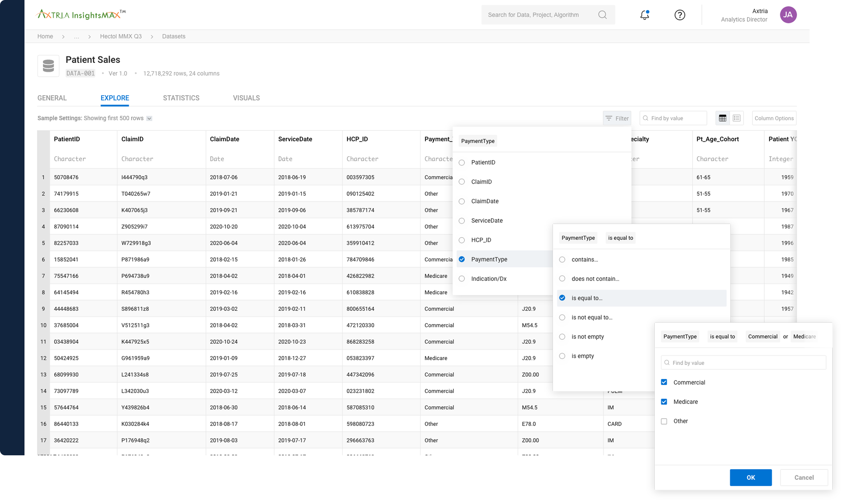Open the JA user avatar menu
Viewport: 845px width, 504px height.
tap(789, 15)
